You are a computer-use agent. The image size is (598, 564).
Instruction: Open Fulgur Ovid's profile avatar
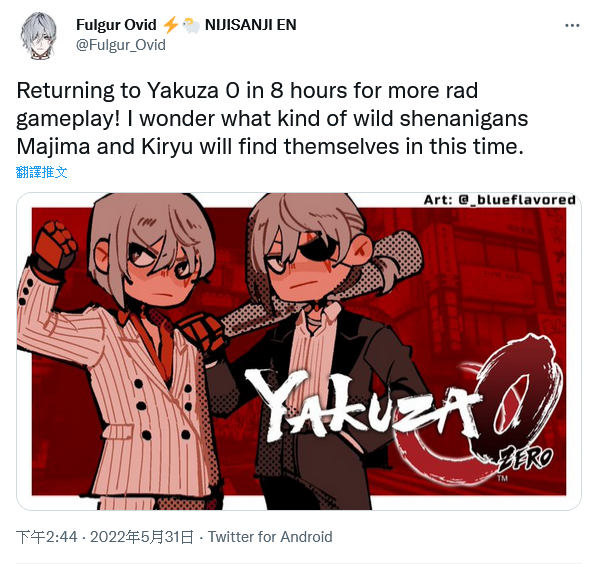point(39,35)
